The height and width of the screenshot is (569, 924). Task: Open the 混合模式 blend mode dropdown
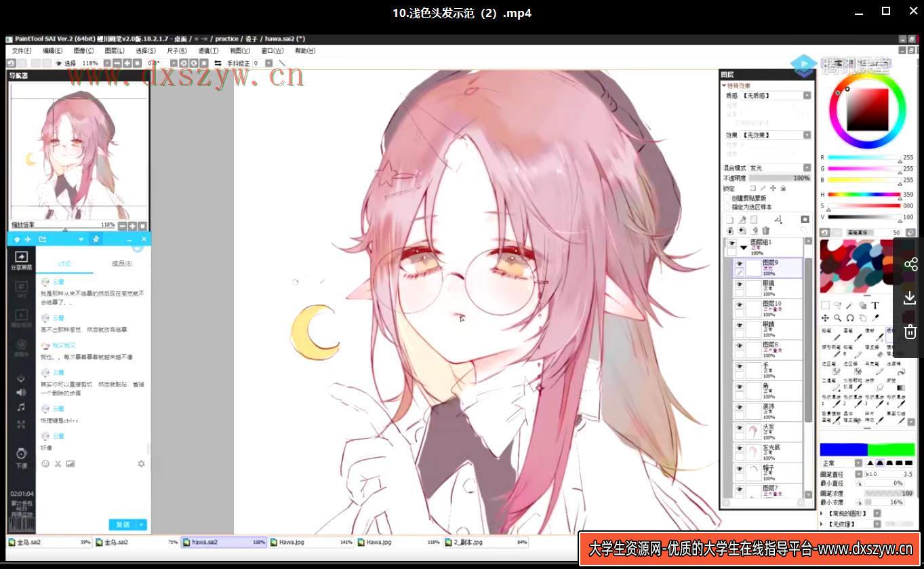tap(807, 168)
